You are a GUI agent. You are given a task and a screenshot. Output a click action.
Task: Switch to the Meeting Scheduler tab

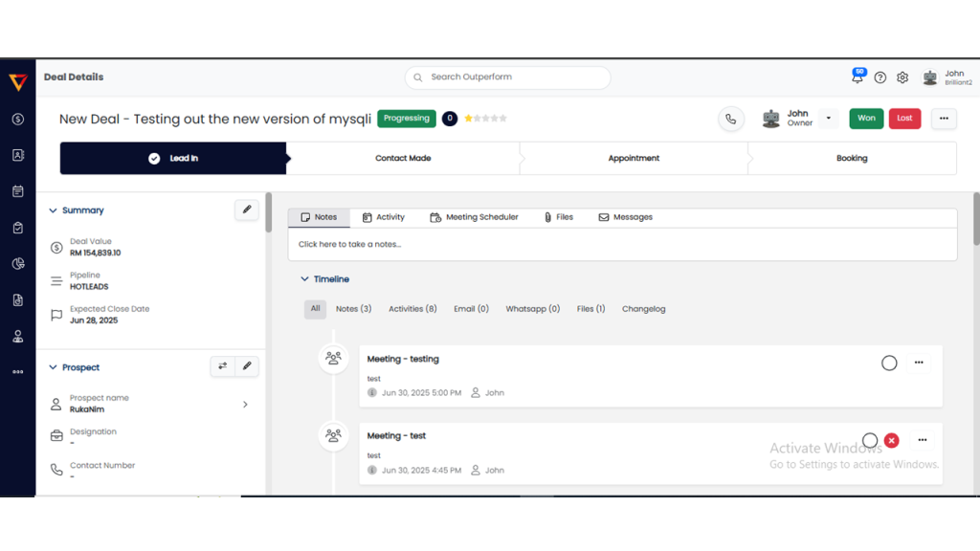(475, 217)
